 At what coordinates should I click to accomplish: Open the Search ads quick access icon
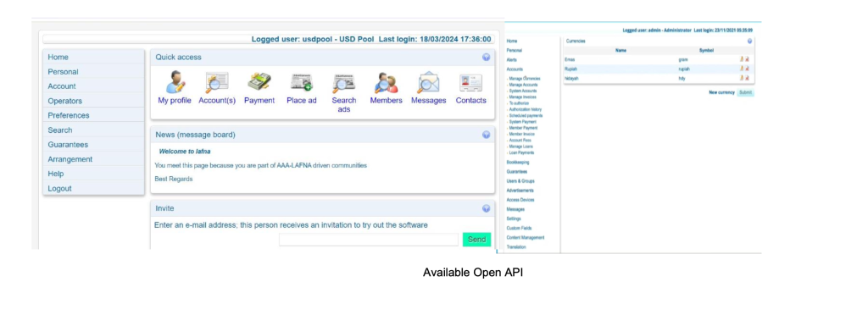[x=344, y=83]
